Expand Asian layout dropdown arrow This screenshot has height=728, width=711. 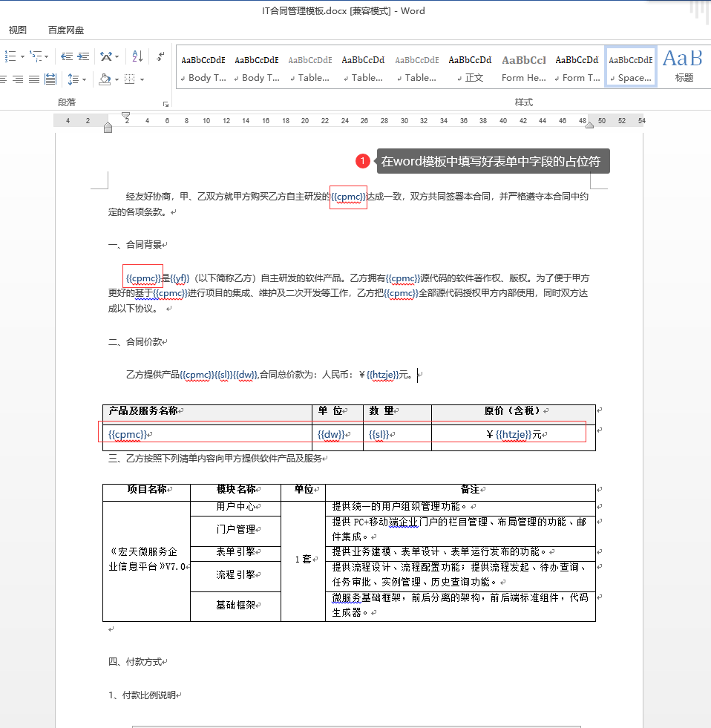(x=117, y=56)
